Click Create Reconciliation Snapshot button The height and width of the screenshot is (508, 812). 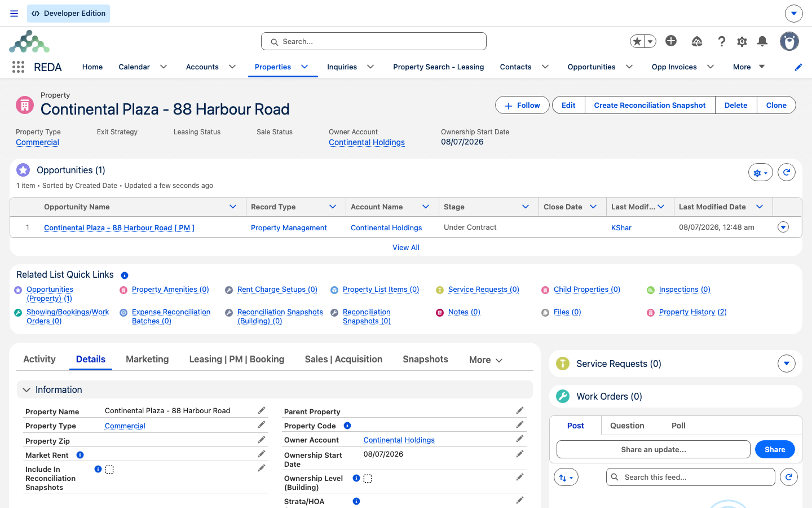pyautogui.click(x=650, y=105)
